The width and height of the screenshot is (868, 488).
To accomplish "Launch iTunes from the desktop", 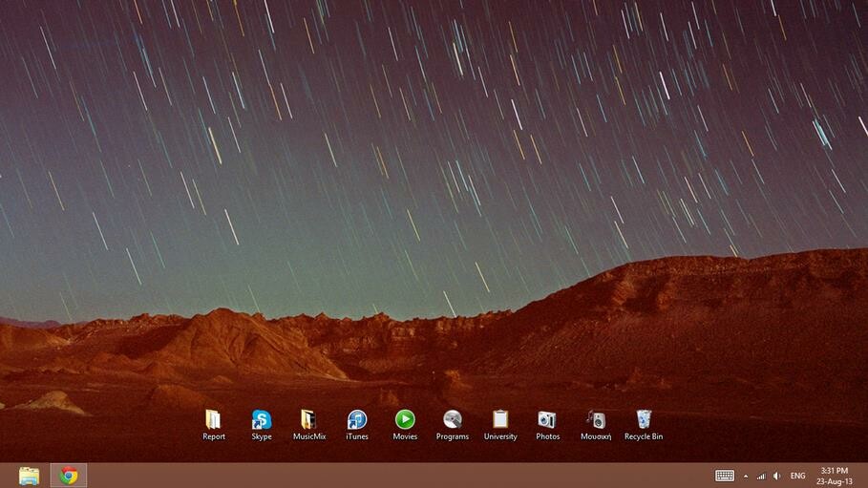I will point(357,420).
